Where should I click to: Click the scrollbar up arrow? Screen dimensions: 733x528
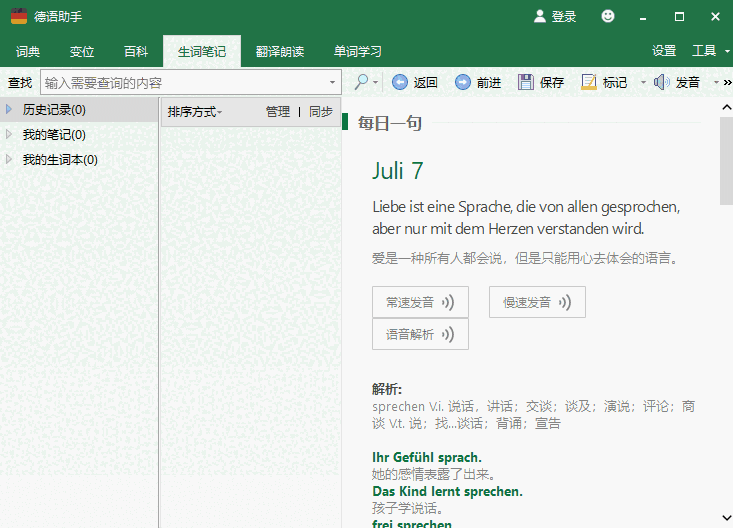[726, 108]
